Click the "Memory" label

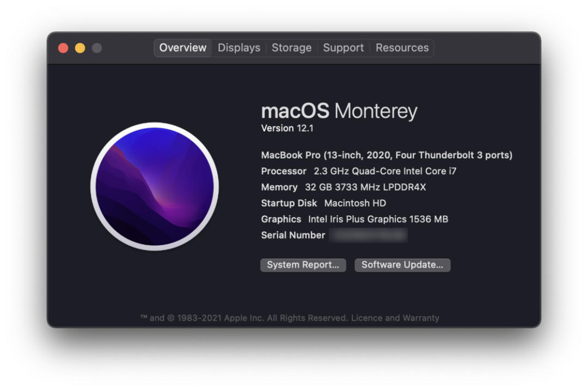tap(279, 187)
